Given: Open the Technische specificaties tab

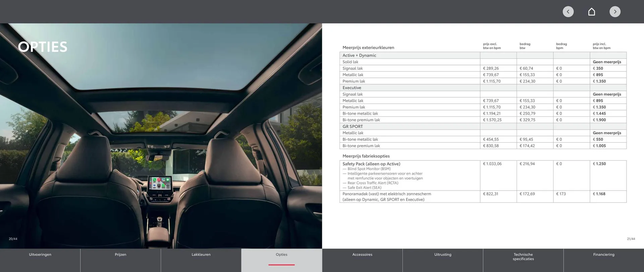Looking at the screenshot, I should click(523, 260).
